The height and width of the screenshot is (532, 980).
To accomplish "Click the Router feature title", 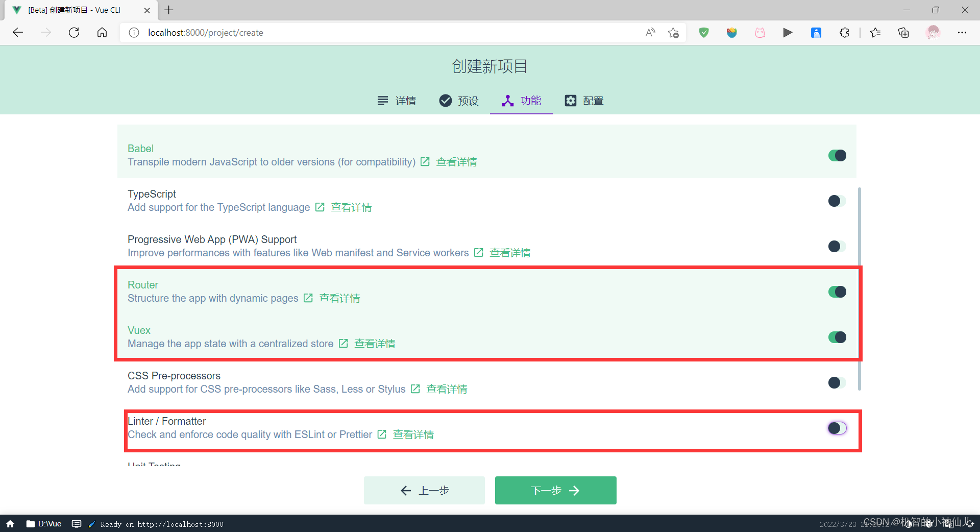I will (143, 285).
